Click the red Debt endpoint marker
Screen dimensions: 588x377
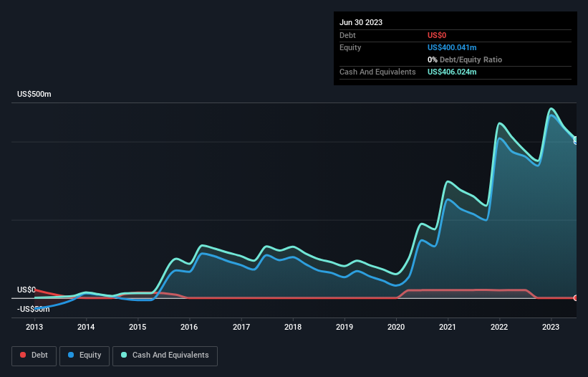click(576, 298)
